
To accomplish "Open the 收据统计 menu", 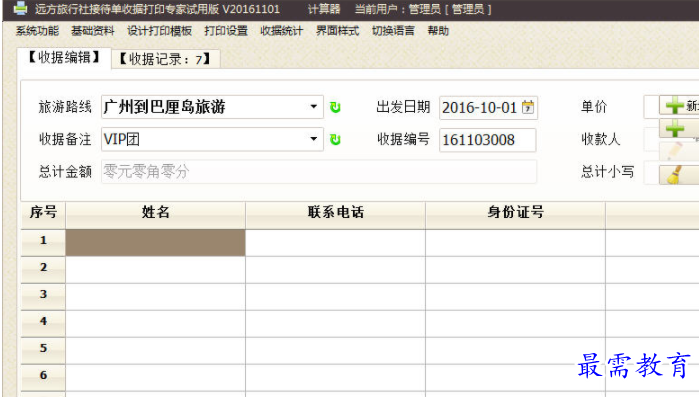I will [x=282, y=31].
